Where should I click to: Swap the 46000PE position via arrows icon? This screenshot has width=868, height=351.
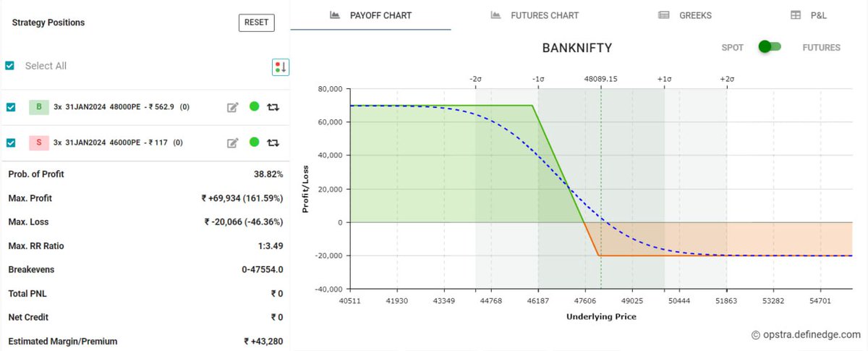click(273, 143)
